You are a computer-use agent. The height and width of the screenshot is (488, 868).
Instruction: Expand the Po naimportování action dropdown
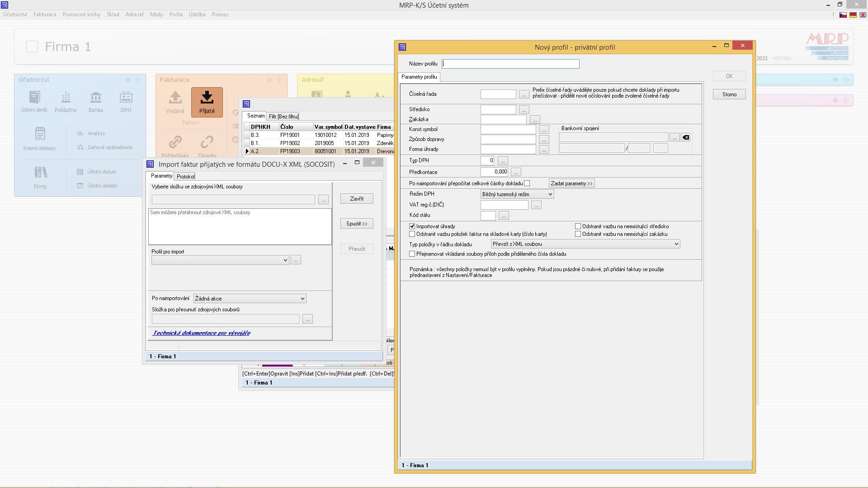tap(302, 299)
